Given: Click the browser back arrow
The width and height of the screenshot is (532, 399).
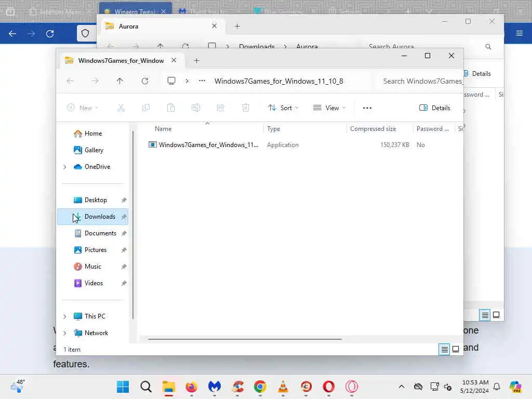Looking at the screenshot, I should 12,34.
